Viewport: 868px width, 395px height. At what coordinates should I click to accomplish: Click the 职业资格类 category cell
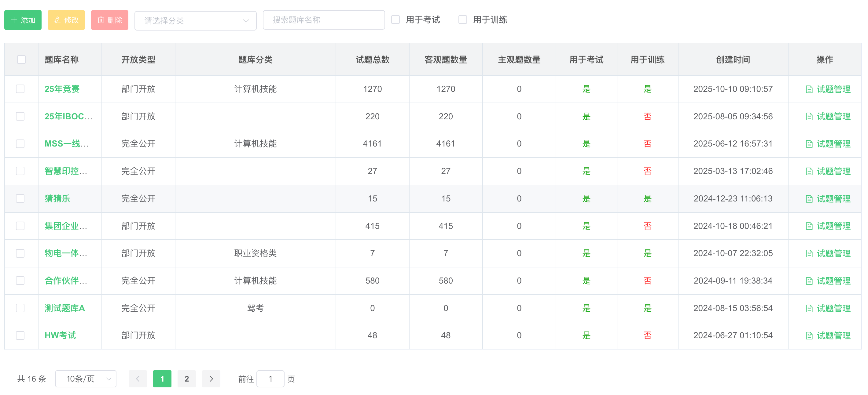255,253
